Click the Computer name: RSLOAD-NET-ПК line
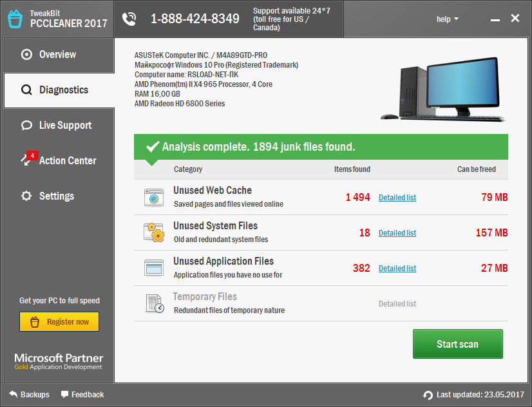Screen dimensions: 532x407 (x=187, y=75)
